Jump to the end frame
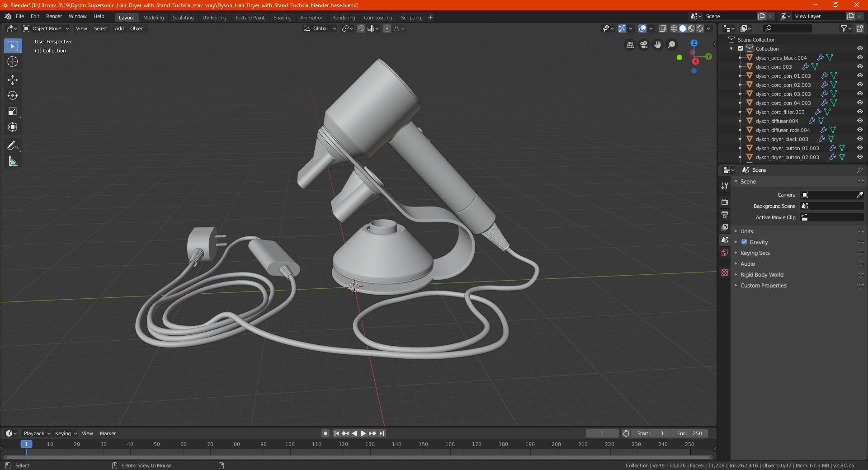 tap(382, 433)
